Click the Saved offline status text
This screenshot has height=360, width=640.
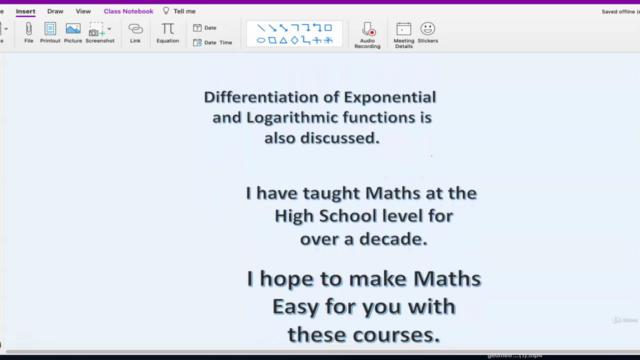coord(620,11)
